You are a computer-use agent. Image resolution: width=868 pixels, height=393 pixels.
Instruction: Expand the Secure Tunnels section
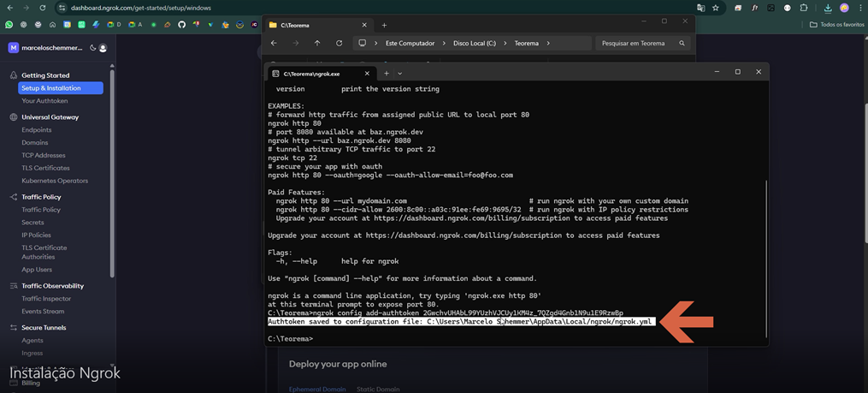coord(44,328)
